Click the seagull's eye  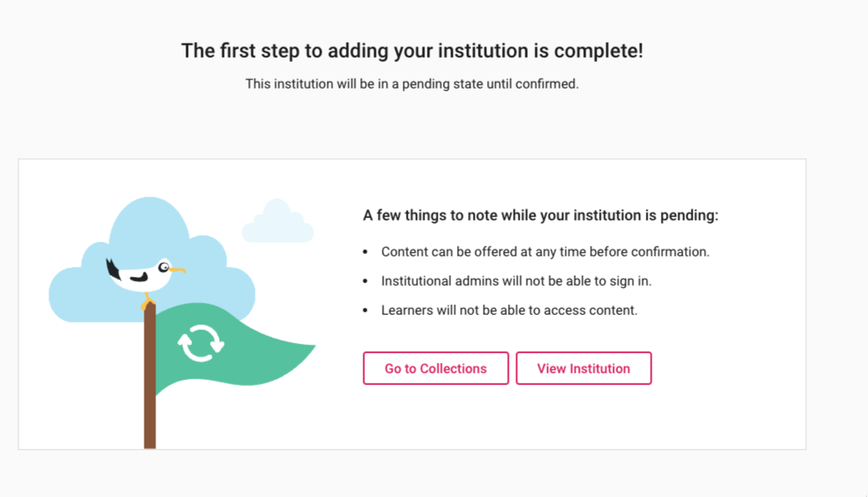point(165,267)
